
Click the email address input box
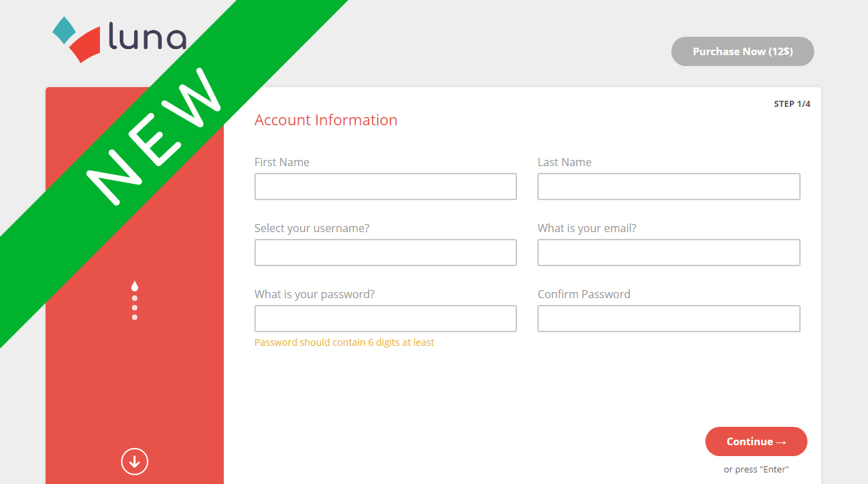(x=668, y=253)
